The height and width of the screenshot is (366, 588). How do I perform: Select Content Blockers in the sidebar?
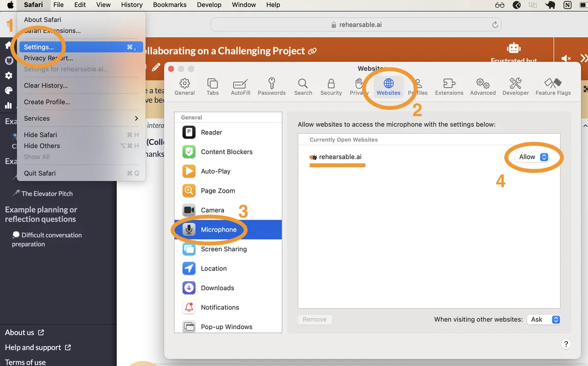(x=228, y=152)
